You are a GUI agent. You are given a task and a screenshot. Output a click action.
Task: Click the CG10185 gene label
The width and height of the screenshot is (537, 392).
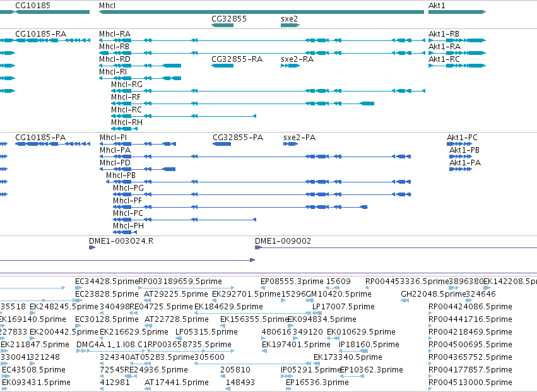[x=33, y=6]
